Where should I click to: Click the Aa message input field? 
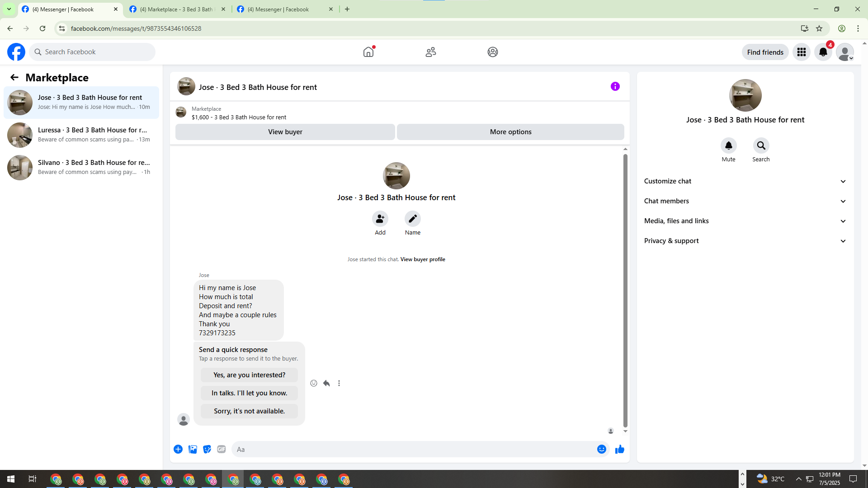click(414, 449)
